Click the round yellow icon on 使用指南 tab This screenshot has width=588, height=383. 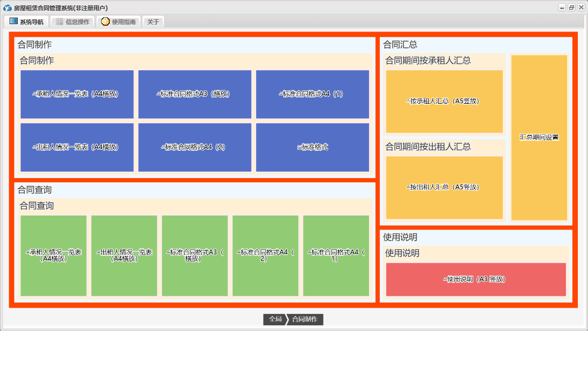coord(105,21)
